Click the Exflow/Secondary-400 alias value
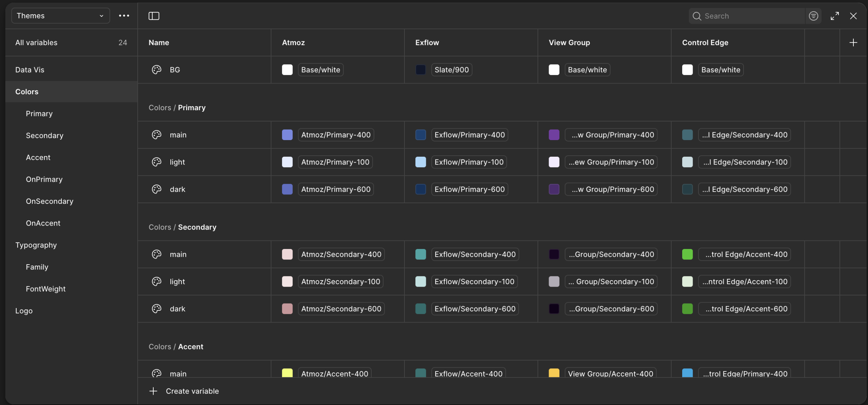Screen dimensions: 868x405 click(x=475, y=254)
